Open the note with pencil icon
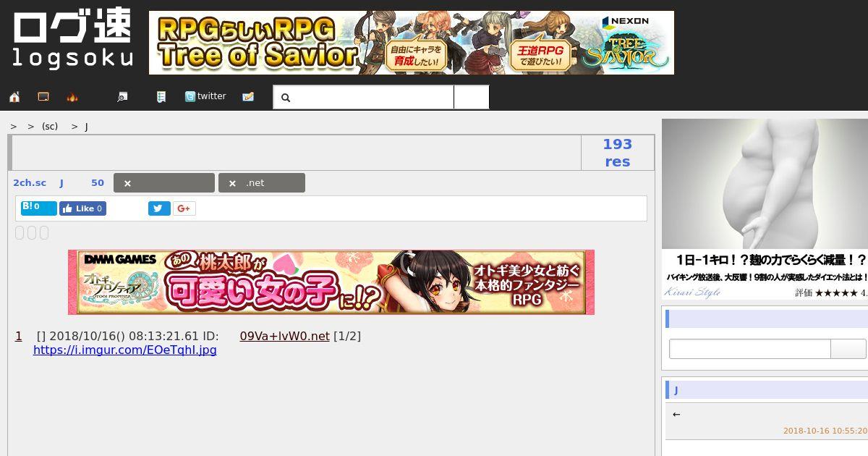This screenshot has height=456, width=868. (x=248, y=96)
